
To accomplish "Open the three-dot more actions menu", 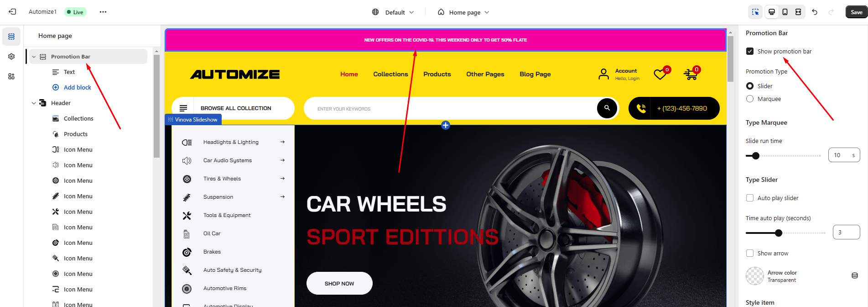I will click(x=103, y=12).
